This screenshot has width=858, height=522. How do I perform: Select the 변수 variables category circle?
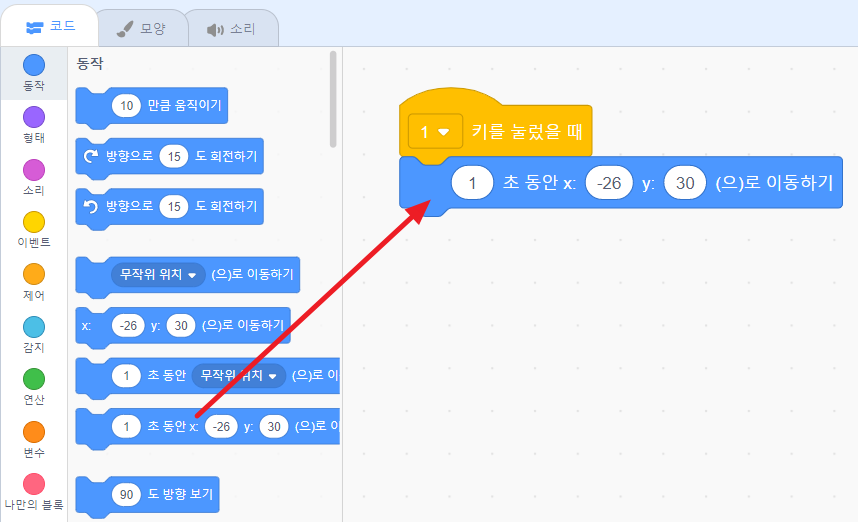(x=34, y=432)
